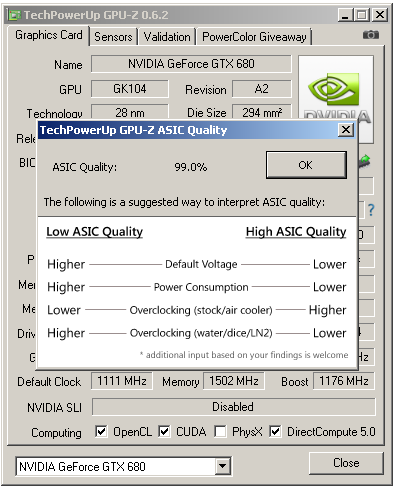Click the camera screenshot icon
This screenshot has height=487, width=396.
coord(371,35)
